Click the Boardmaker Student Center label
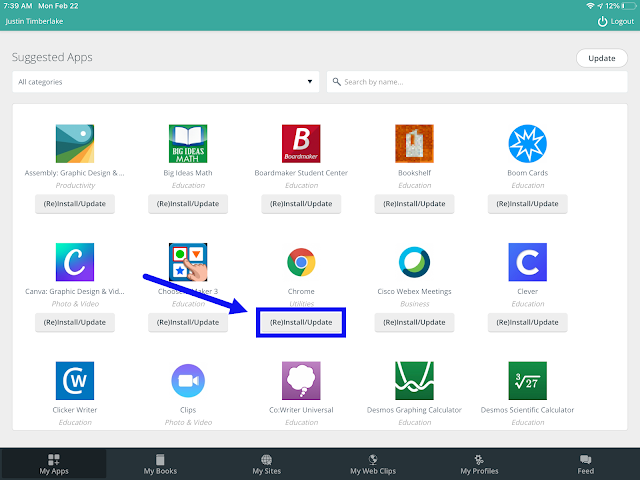640x480 pixels. (x=301, y=173)
